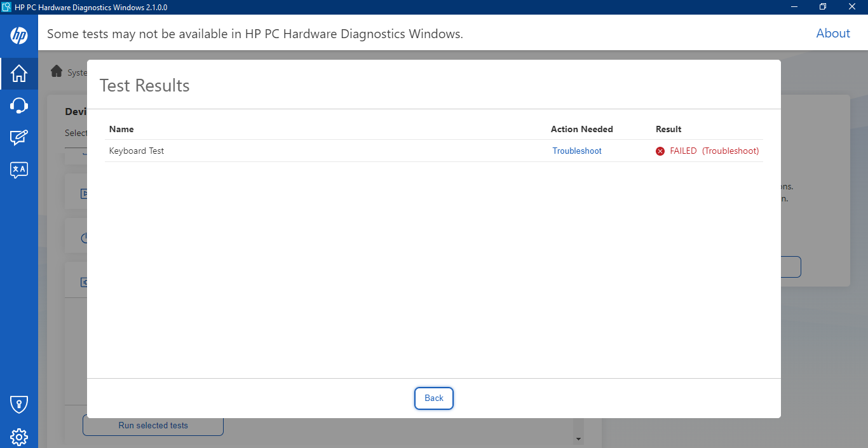The image size is (868, 448).
Task: Click the HP Diagnostics icon in the title bar
Action: 7,6
